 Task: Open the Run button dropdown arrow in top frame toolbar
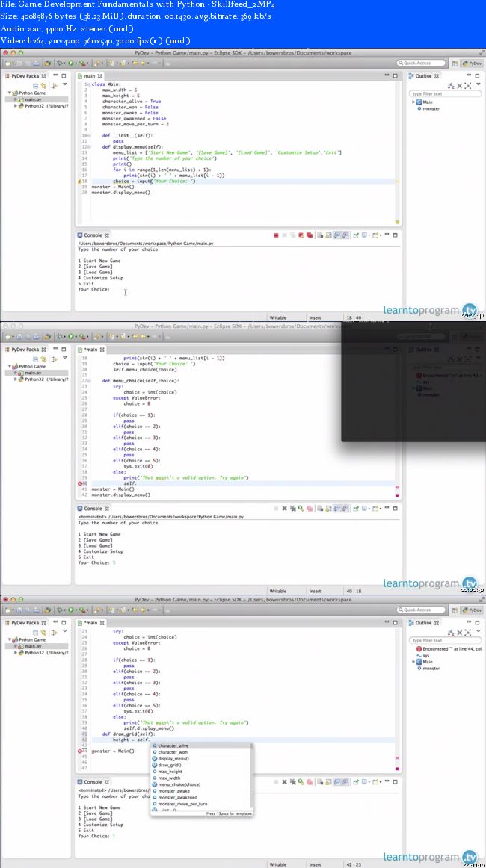pos(76,63)
